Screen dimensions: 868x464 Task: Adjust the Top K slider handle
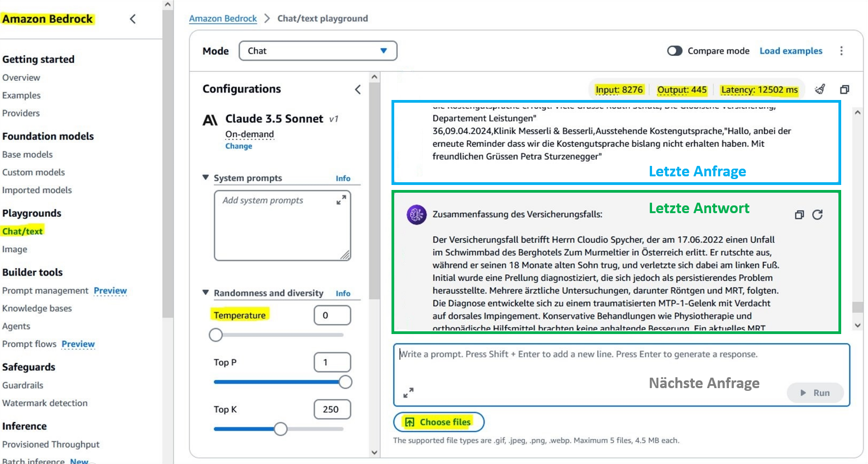click(280, 429)
